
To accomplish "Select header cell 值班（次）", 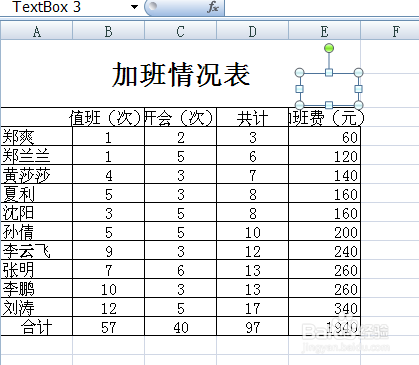I will click(x=108, y=117).
